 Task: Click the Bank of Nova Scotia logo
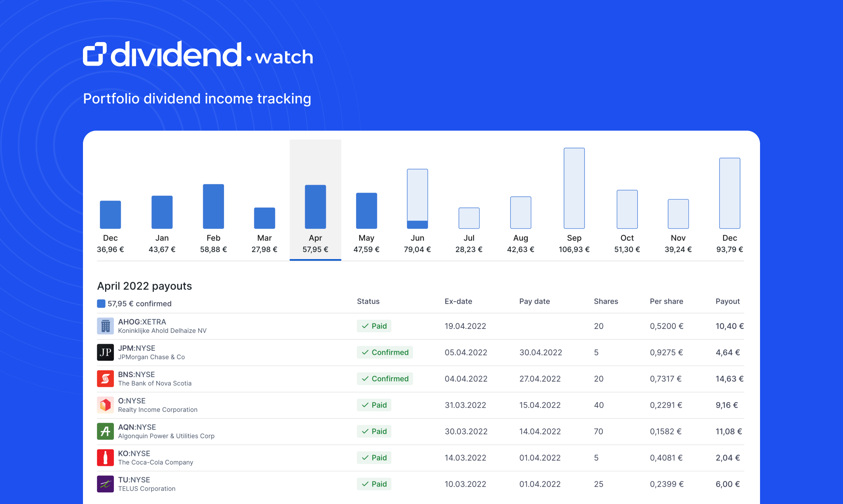106,379
